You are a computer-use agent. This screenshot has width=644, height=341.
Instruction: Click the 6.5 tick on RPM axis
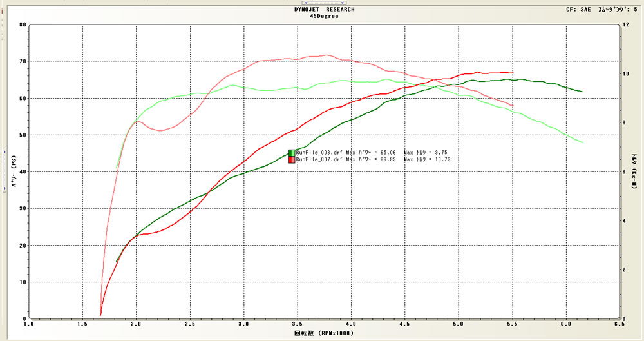(x=618, y=326)
